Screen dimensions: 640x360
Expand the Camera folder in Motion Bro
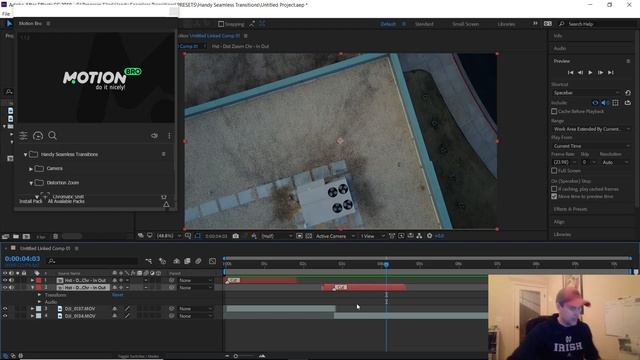click(x=31, y=169)
